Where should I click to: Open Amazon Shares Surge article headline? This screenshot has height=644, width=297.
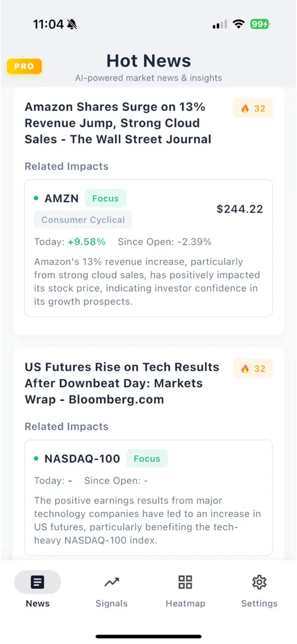pyautogui.click(x=118, y=123)
